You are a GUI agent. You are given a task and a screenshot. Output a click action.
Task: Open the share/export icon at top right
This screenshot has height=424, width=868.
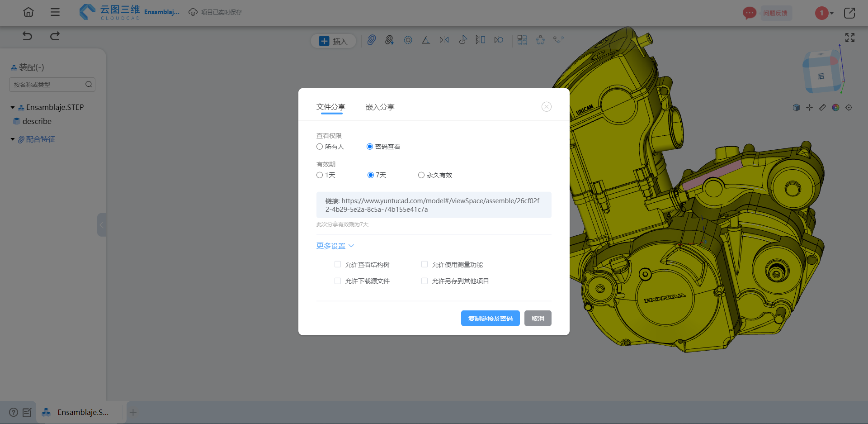[x=849, y=13]
